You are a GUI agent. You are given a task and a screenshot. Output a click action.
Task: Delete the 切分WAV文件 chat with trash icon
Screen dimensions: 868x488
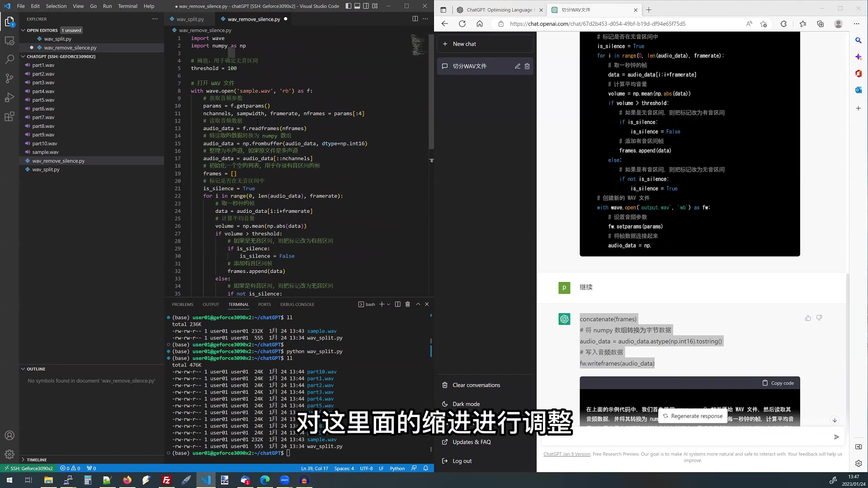pos(527,66)
